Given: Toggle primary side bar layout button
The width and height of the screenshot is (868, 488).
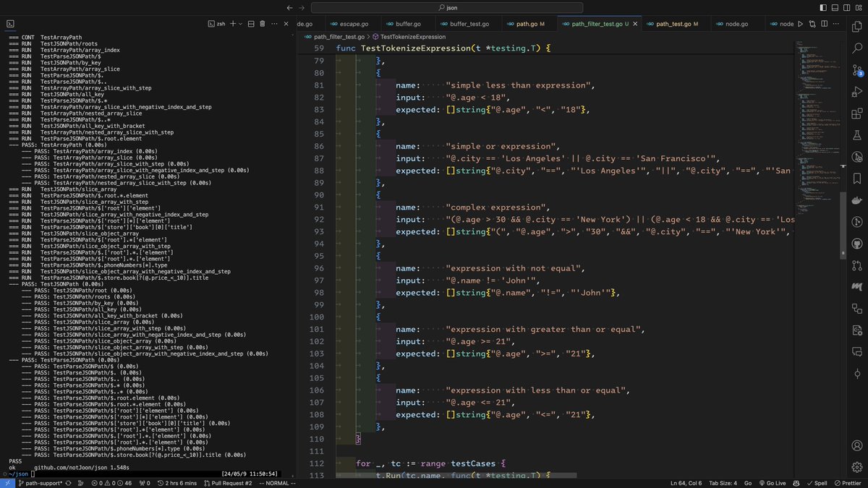Looking at the screenshot, I should (x=825, y=8).
